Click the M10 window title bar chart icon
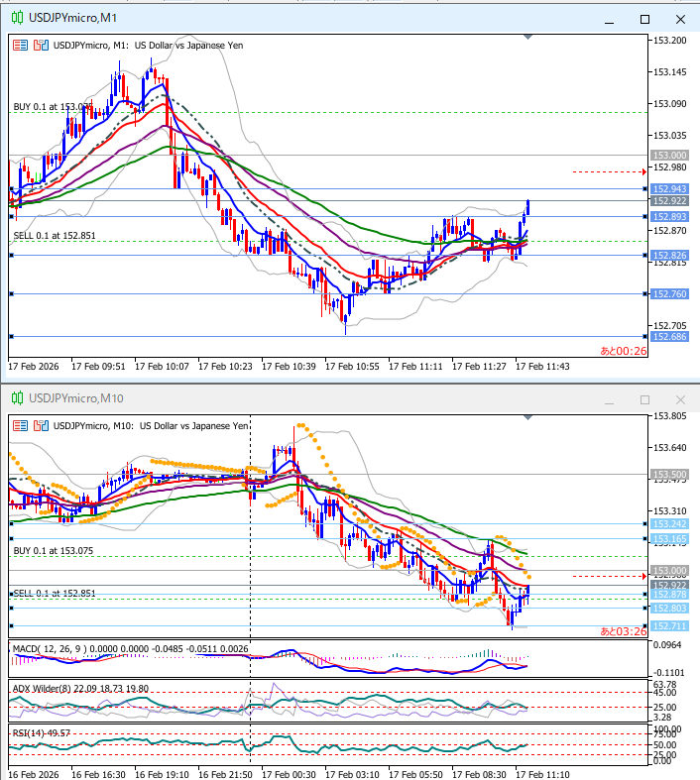The height and width of the screenshot is (780, 700). tap(17, 398)
